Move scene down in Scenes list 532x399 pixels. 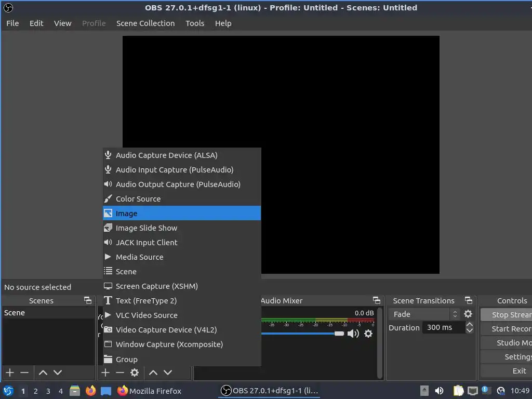[x=58, y=373]
